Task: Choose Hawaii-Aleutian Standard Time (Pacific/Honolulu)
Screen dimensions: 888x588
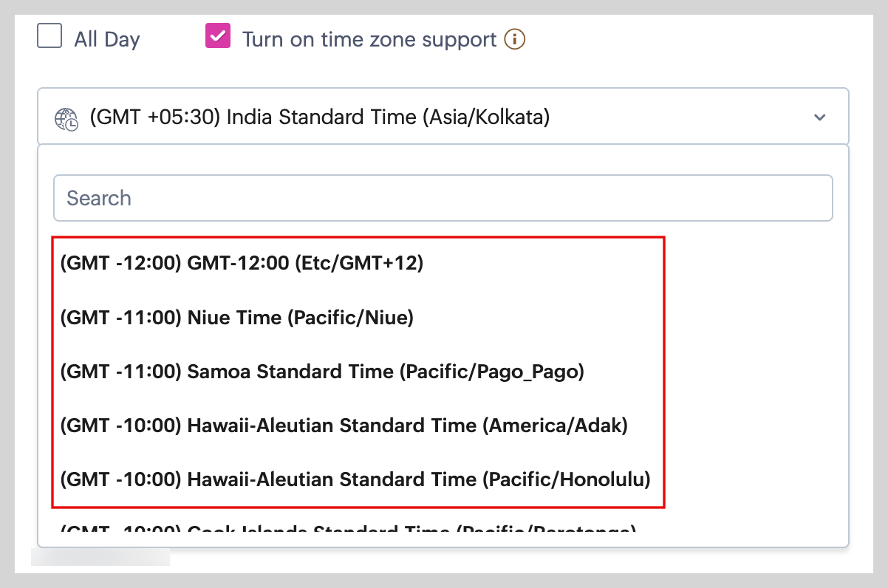Action: coord(355,479)
